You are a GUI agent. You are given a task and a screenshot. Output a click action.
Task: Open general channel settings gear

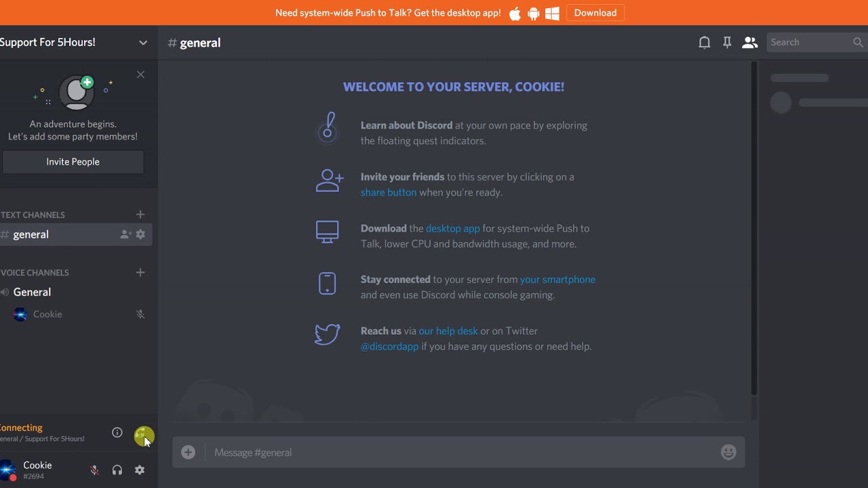click(140, 235)
